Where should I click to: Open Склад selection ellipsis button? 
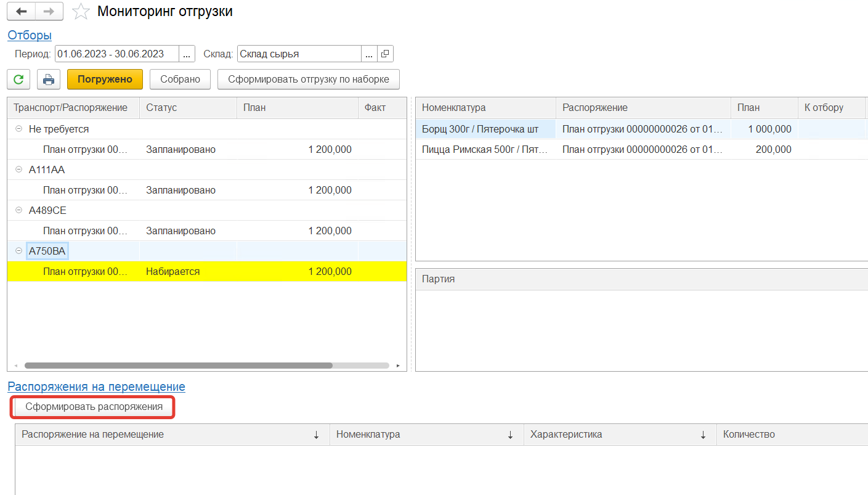[369, 54]
